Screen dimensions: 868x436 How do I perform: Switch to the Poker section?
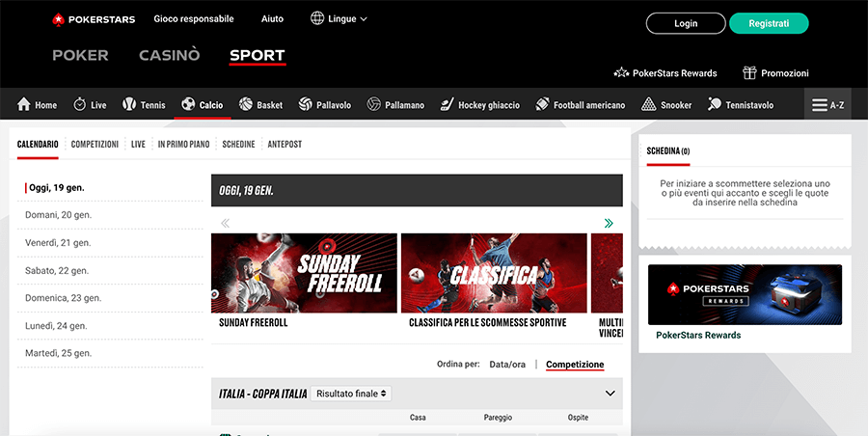point(80,55)
